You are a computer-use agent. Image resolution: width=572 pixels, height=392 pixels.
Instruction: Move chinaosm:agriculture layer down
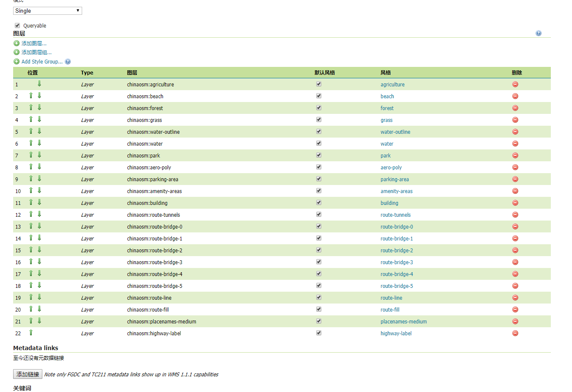pyautogui.click(x=39, y=84)
